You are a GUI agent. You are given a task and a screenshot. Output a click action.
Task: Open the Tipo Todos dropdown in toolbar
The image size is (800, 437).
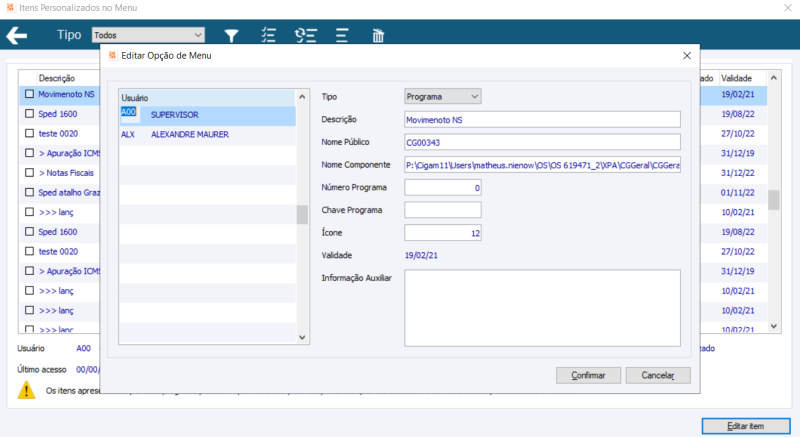[x=148, y=35]
